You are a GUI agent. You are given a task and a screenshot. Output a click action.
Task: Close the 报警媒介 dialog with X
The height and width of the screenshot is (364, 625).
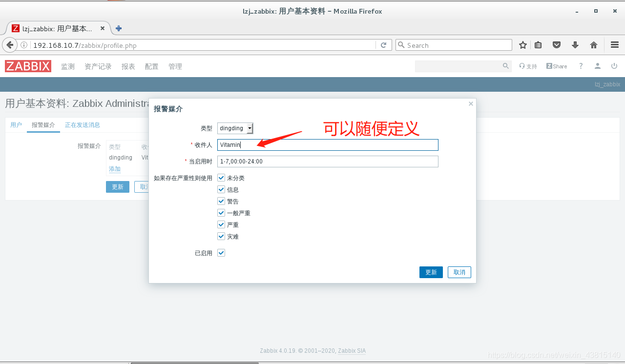(471, 104)
